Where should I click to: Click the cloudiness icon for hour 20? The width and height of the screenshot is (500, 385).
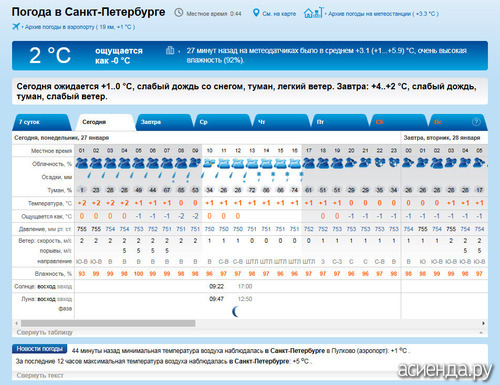351,163
